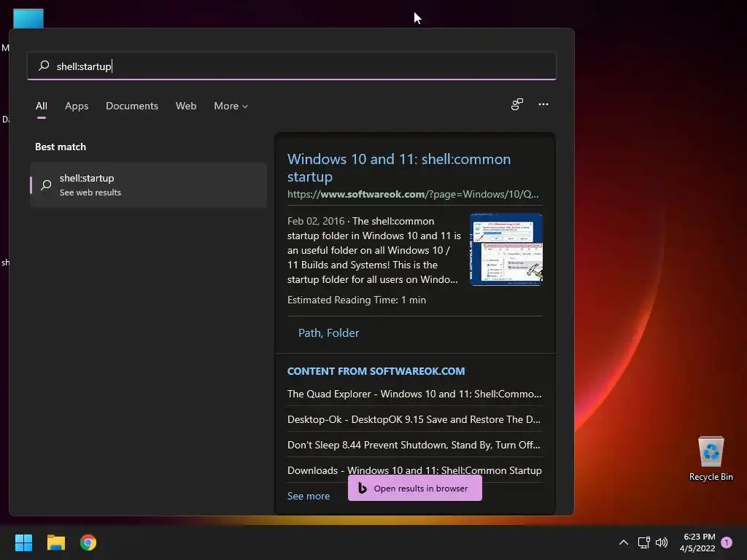Image resolution: width=747 pixels, height=560 pixels.
Task: Click the network icon in system tray
Action: pyautogui.click(x=643, y=542)
